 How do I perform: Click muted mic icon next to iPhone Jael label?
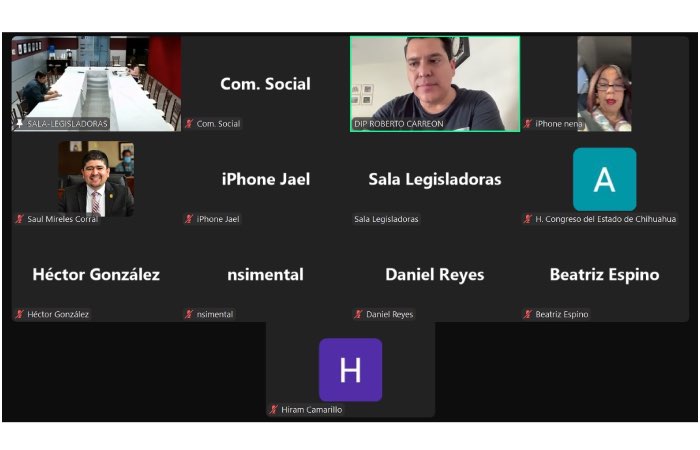[x=189, y=219]
